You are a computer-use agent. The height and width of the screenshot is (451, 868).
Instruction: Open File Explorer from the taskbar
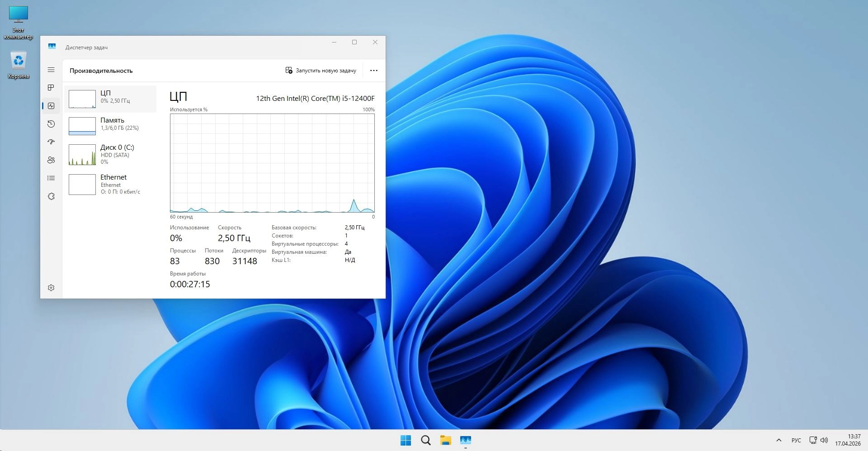click(x=446, y=440)
